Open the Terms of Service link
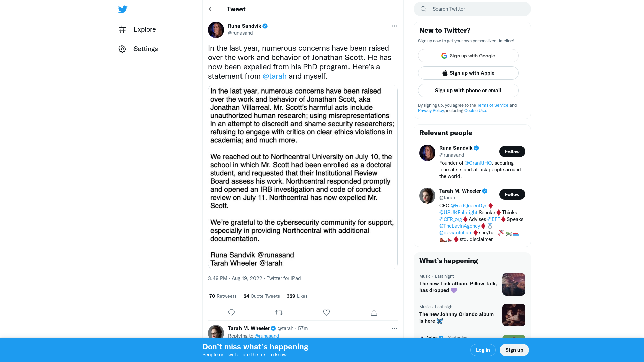The width and height of the screenshot is (644, 362). tap(492, 105)
